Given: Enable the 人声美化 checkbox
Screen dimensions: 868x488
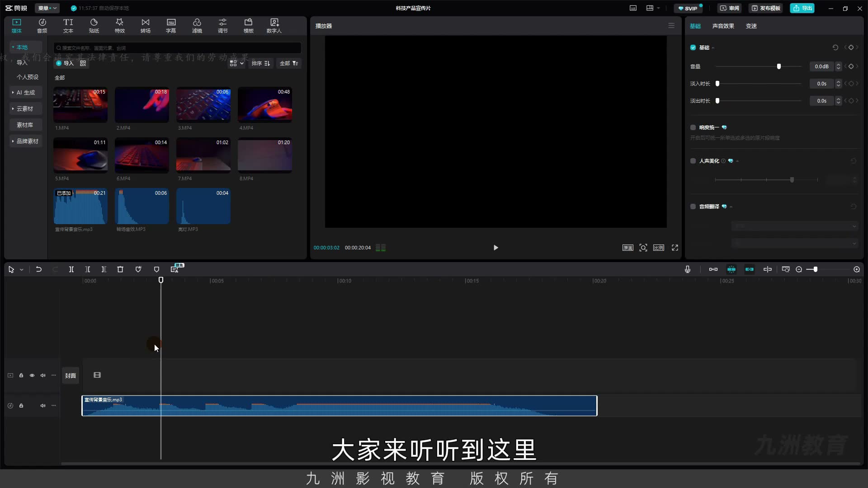Looking at the screenshot, I should (693, 161).
